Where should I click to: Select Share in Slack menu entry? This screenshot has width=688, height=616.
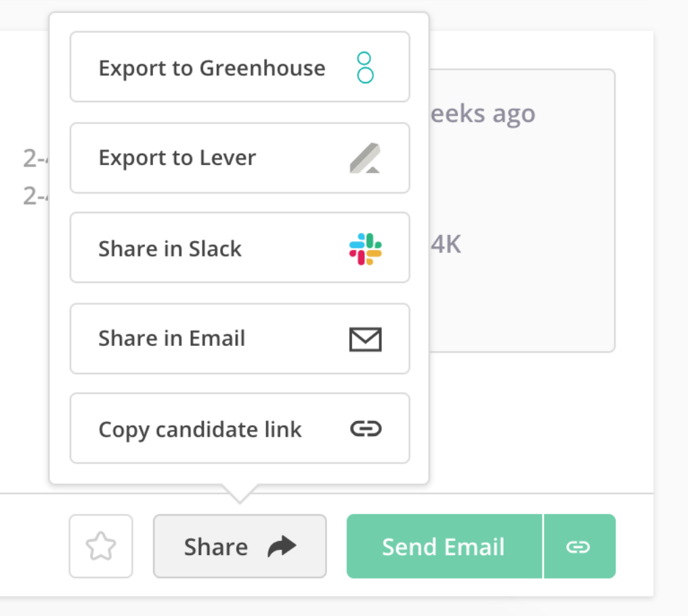240,248
